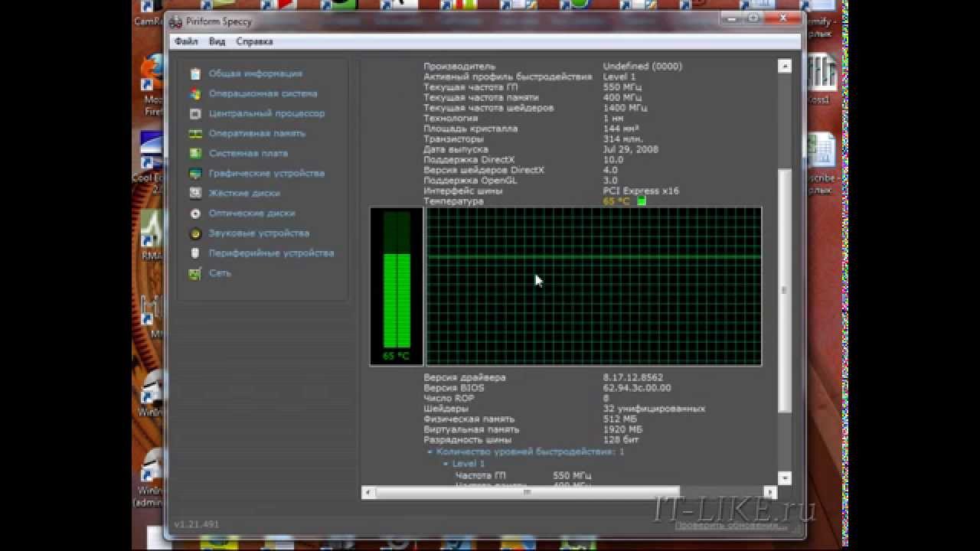Click the Проверить обновления link

(x=730, y=526)
